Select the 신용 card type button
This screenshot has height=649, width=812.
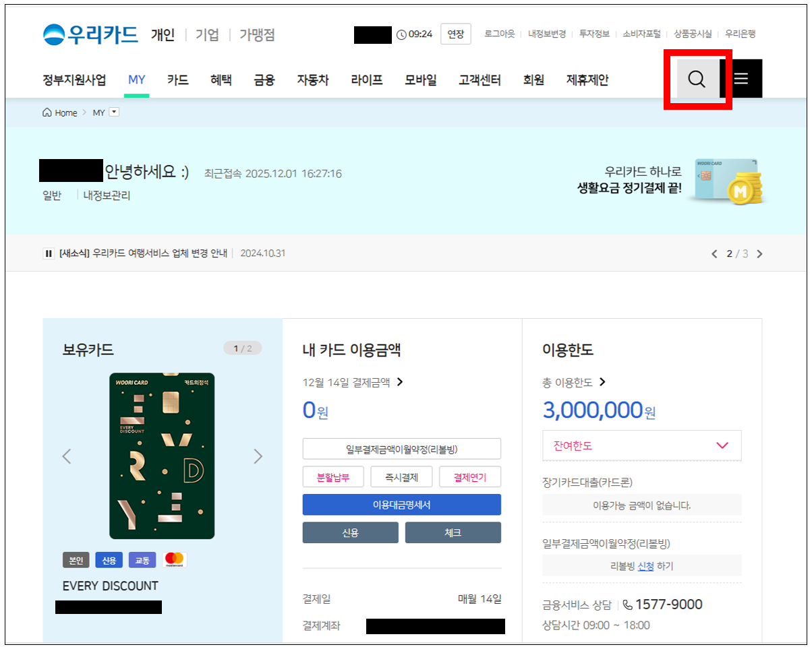click(350, 532)
